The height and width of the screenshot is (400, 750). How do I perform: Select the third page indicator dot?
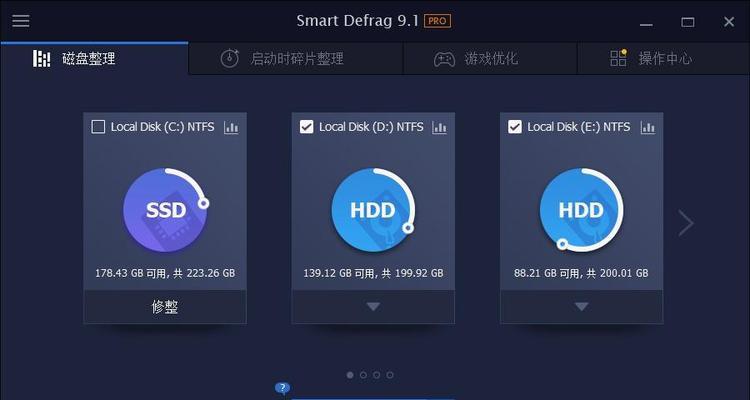(376, 375)
